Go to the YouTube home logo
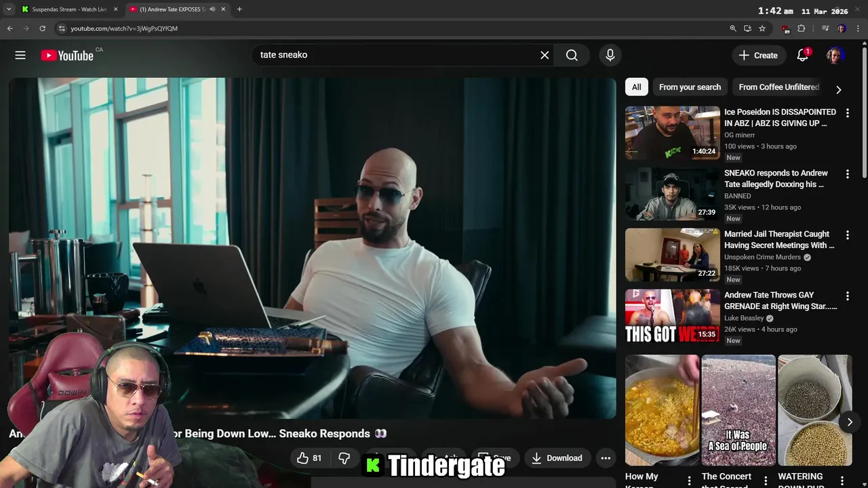The width and height of the screenshot is (868, 488). (x=66, y=56)
